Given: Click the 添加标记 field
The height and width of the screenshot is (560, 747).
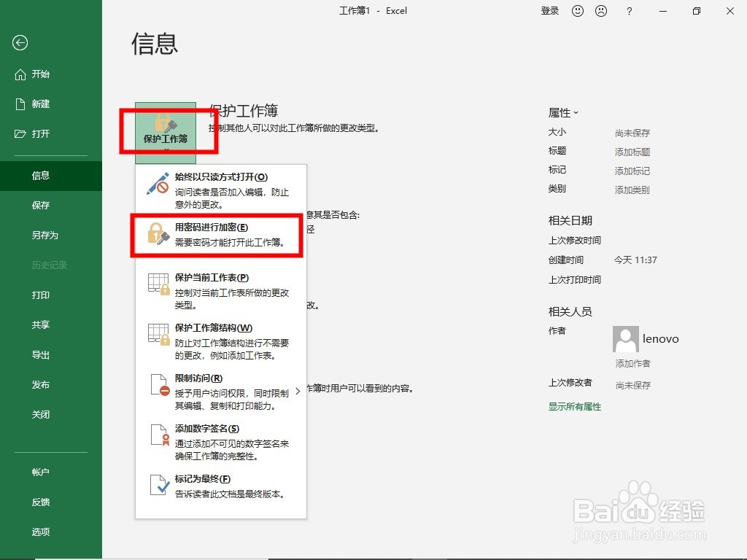Looking at the screenshot, I should 632,171.
